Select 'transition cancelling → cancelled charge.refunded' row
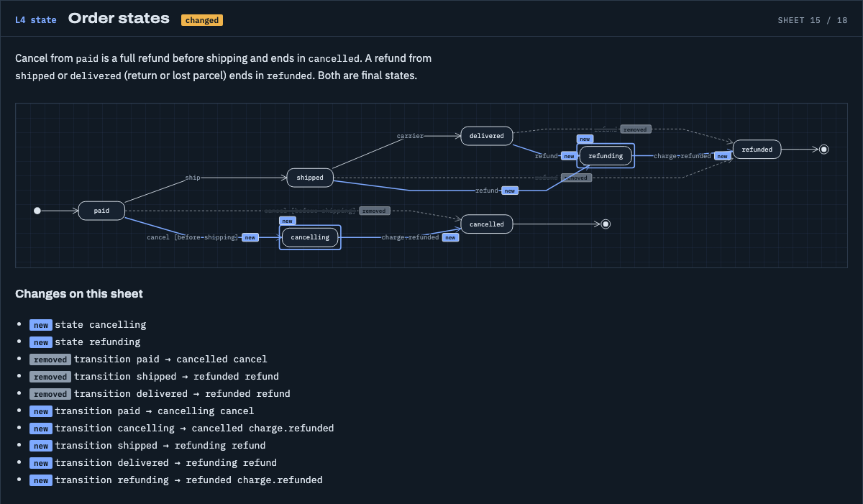 click(x=182, y=429)
